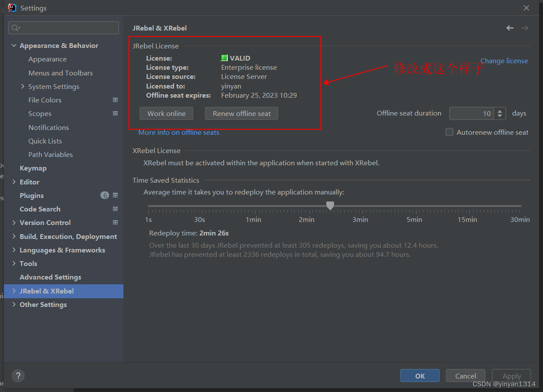Expand Build, Execution, Deployment node
543x392 pixels.
coord(14,236)
